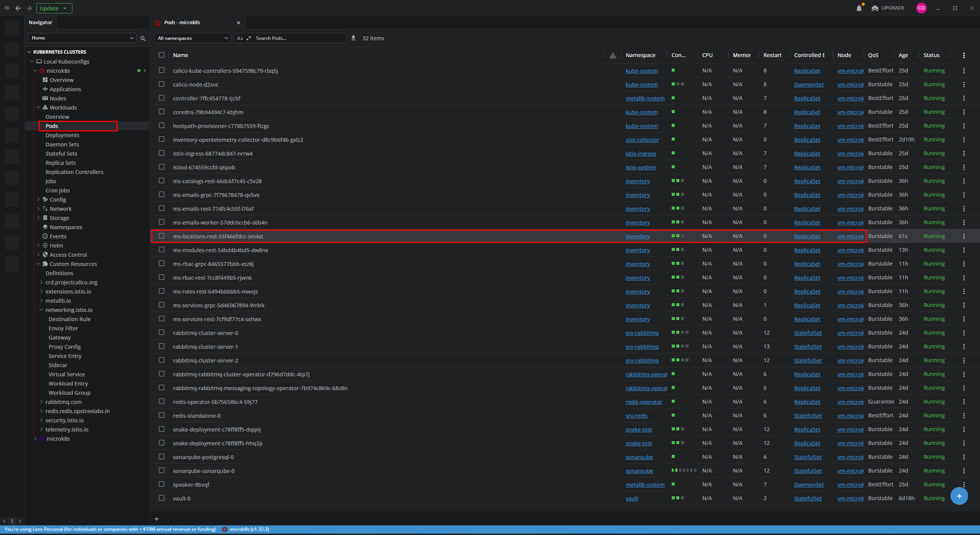Viewport: 980px width, 535px height.
Task: Select Cron Jobs under Workloads
Action: tap(58, 190)
